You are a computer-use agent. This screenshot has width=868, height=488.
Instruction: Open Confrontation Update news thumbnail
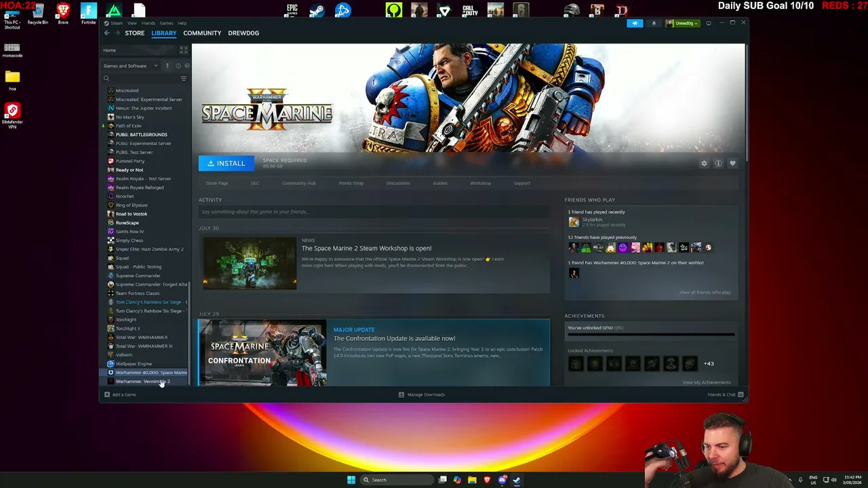[262, 353]
